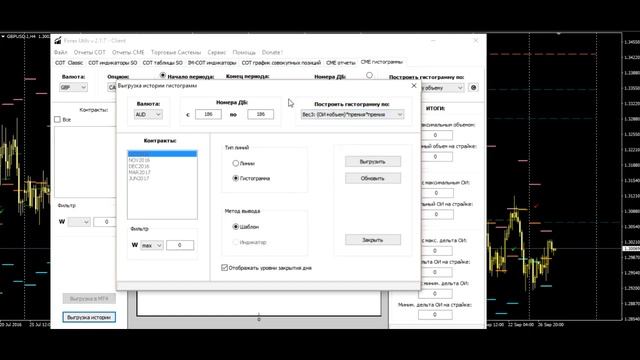Image resolution: width=640 pixels, height=360 pixels.
Task: Switch to the COT таблицы SO tab
Action: pos(162,63)
